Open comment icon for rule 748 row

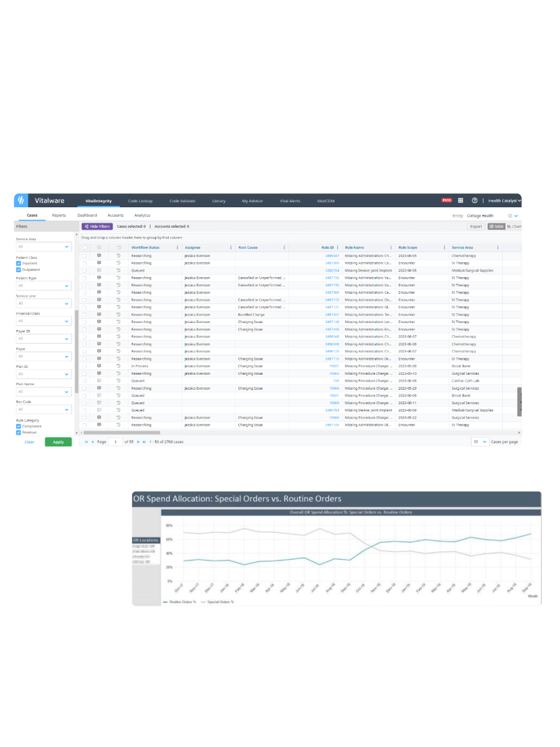click(99, 380)
